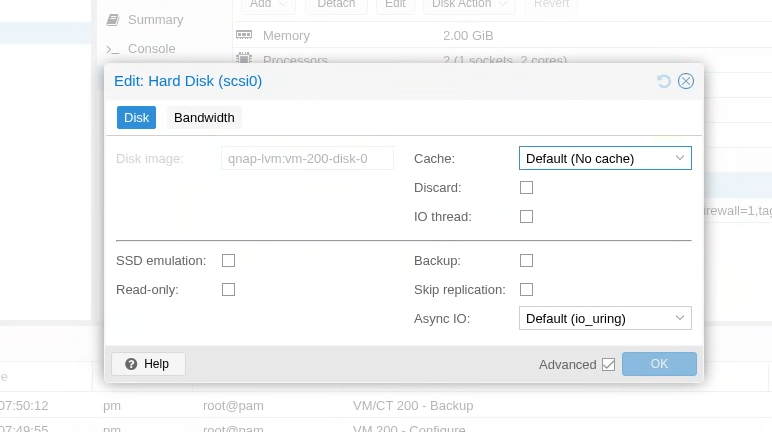Reset the Hard Disk dialog values
772x432 pixels.
(664, 81)
